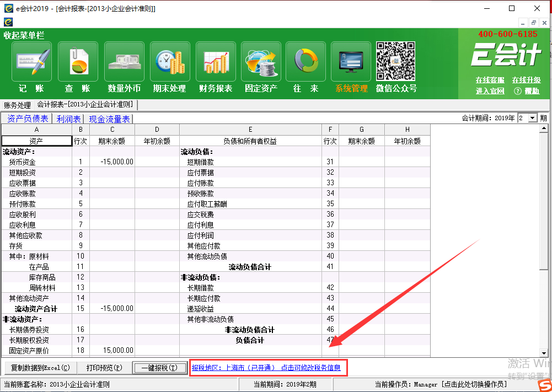Click the 帮助 question mark icon
Screen dimensions: 552x392
pyautogui.click(x=517, y=91)
